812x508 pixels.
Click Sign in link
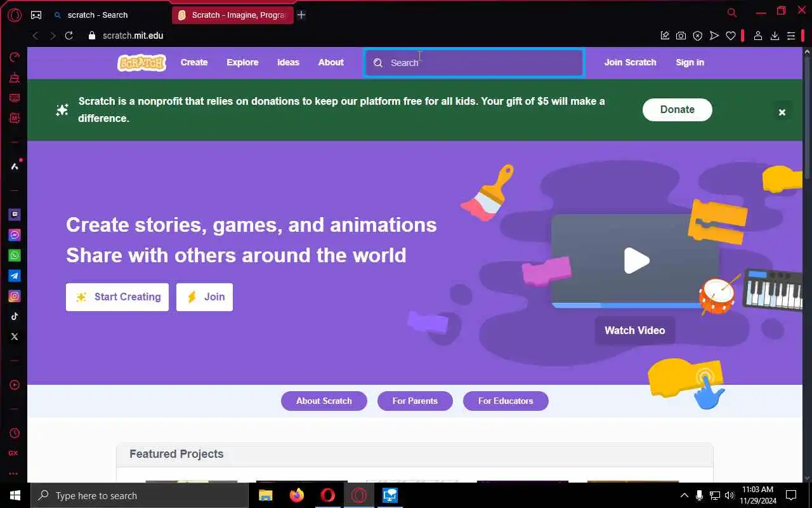point(690,62)
